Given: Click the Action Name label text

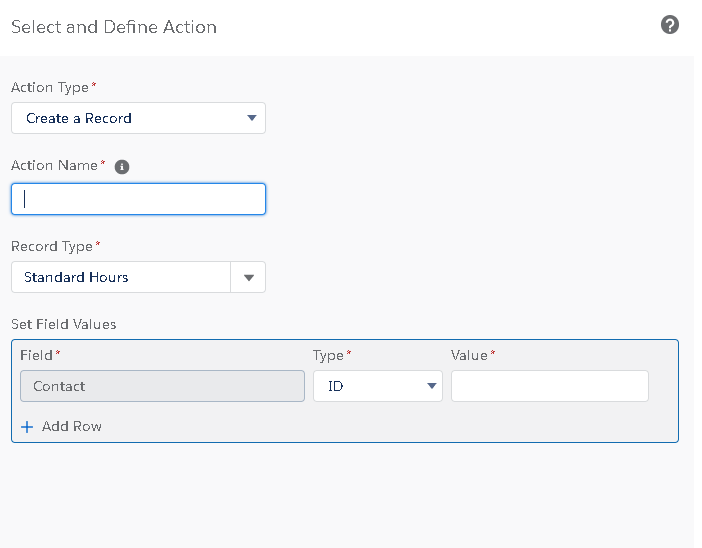Looking at the screenshot, I should point(55,165).
